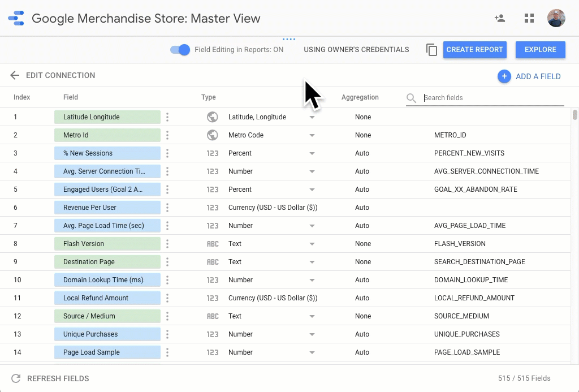Open three-dot menu for Destination Page

click(167, 262)
